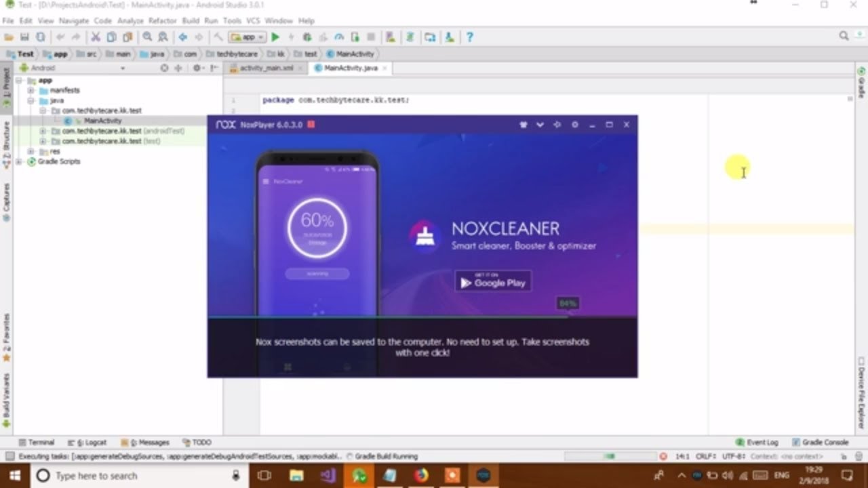Open the TODO tool window
The height and width of the screenshot is (488, 868).
click(197, 442)
